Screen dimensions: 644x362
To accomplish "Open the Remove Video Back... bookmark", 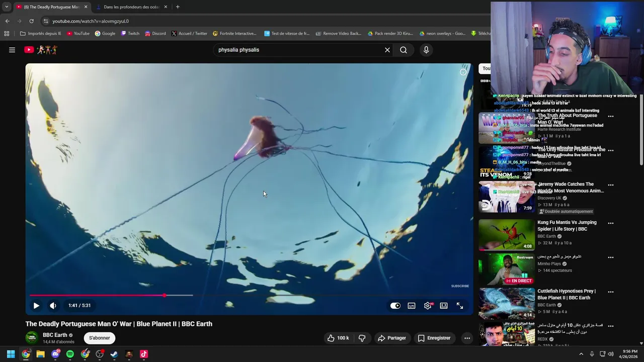I will pos(339,34).
